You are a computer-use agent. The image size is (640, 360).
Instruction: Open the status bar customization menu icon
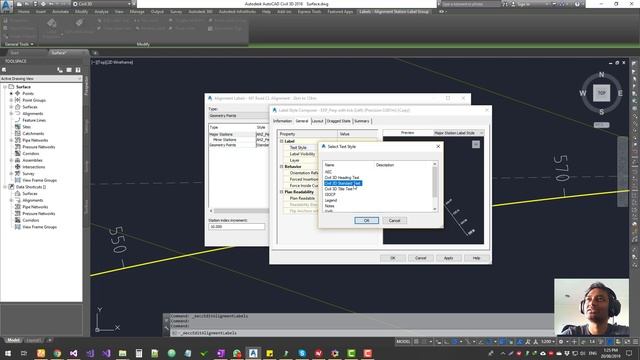coord(635,342)
